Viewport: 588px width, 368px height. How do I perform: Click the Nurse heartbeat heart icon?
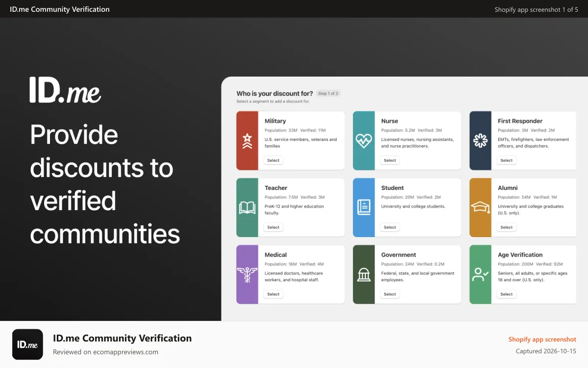point(364,141)
